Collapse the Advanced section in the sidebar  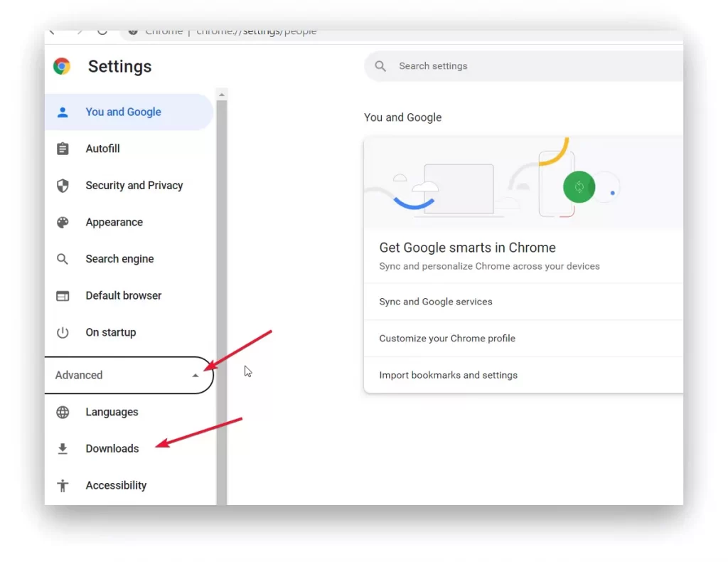[129, 376]
